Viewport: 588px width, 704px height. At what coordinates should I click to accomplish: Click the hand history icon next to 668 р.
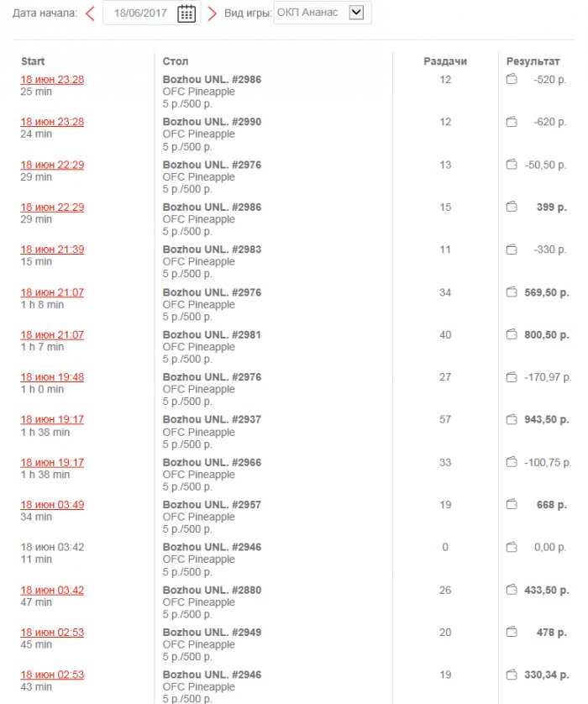click(512, 505)
